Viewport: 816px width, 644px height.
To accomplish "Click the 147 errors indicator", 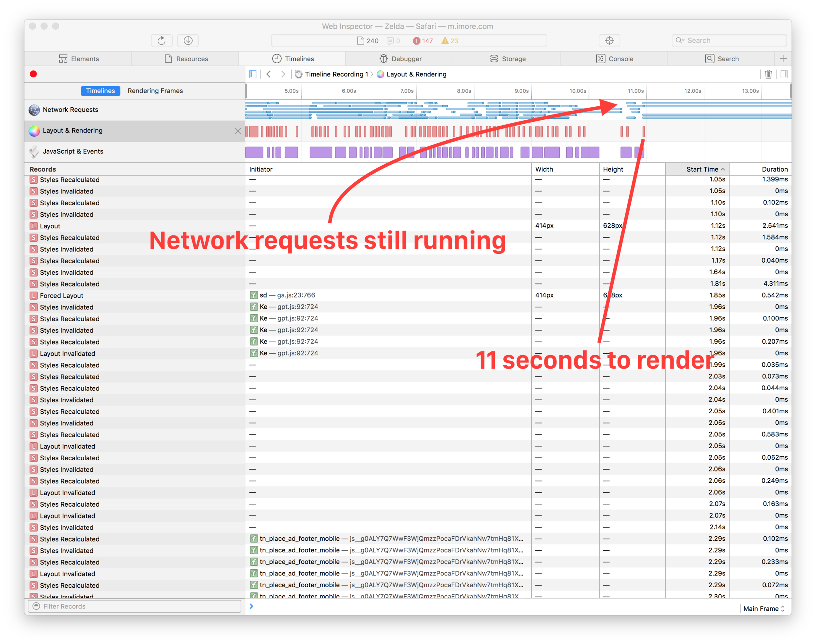I will point(423,41).
